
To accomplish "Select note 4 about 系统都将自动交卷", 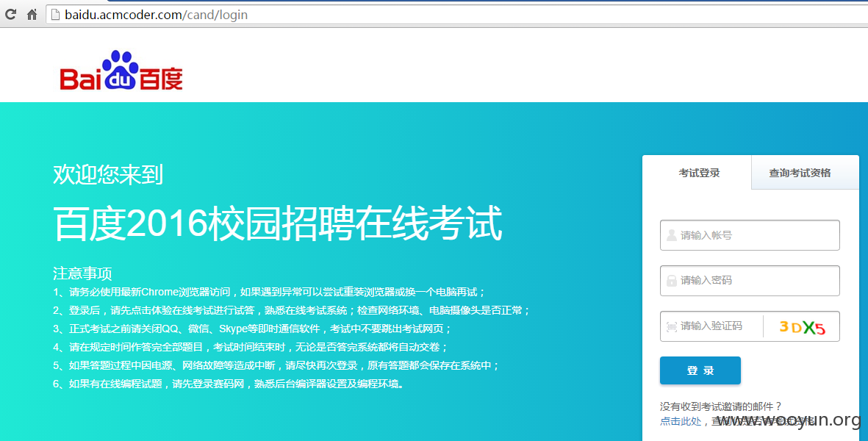I will click(250, 347).
